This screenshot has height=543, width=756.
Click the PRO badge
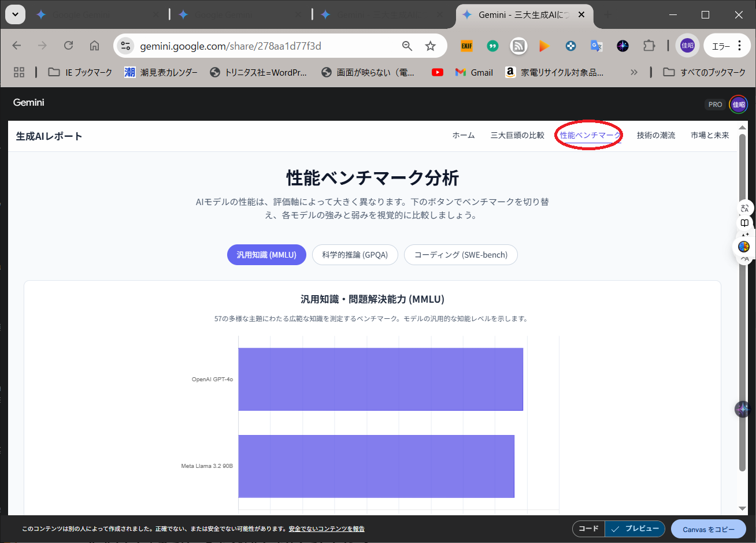(715, 105)
